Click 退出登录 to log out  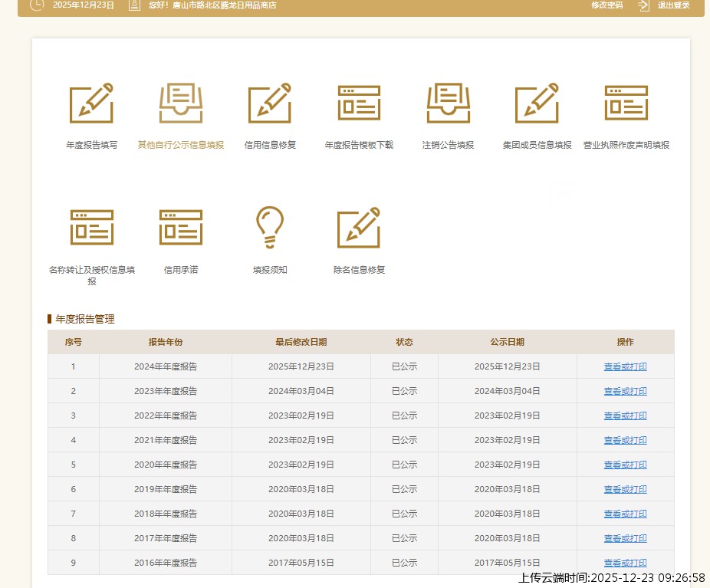(672, 5)
